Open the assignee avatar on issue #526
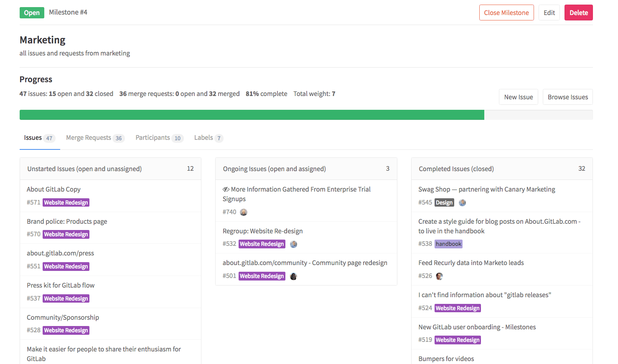 click(x=439, y=276)
